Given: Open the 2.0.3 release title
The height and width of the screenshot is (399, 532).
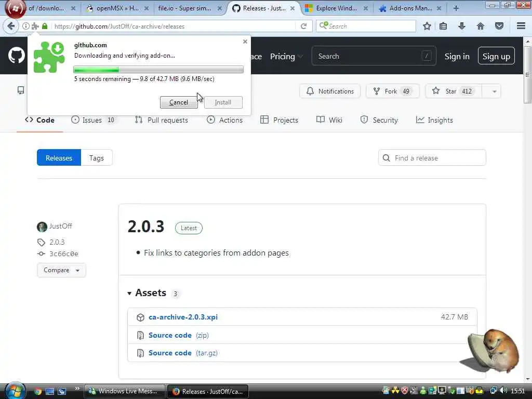Looking at the screenshot, I should [146, 227].
